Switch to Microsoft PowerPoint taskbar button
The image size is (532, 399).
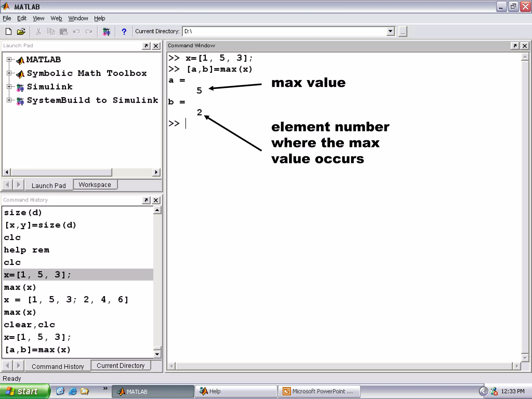pos(319,391)
